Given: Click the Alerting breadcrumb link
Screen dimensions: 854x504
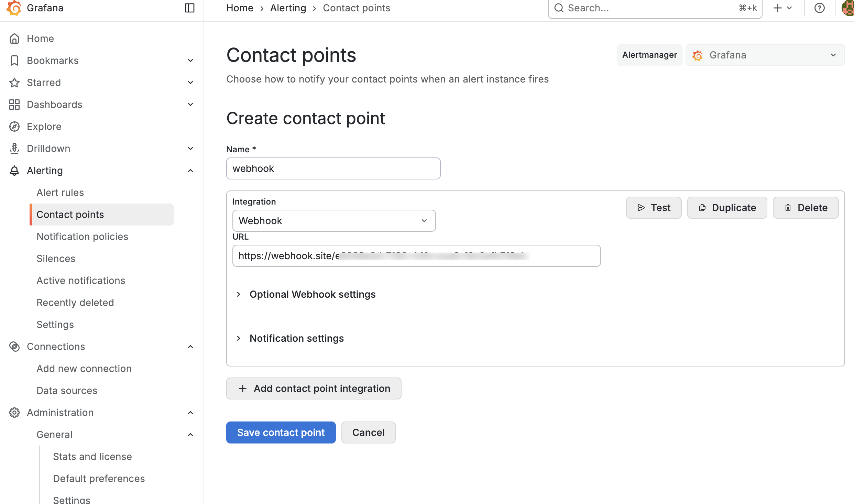Looking at the screenshot, I should pyautogui.click(x=288, y=8).
